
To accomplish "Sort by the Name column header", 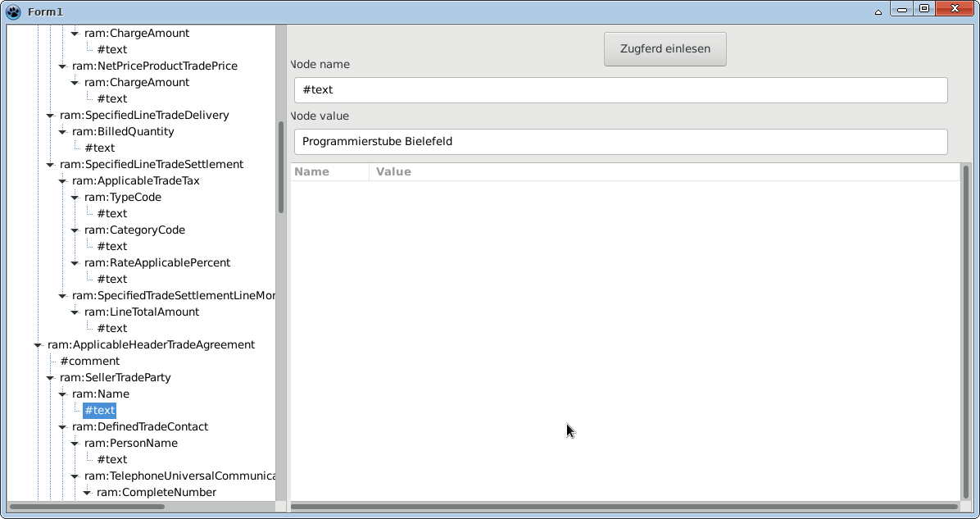I will [329, 172].
